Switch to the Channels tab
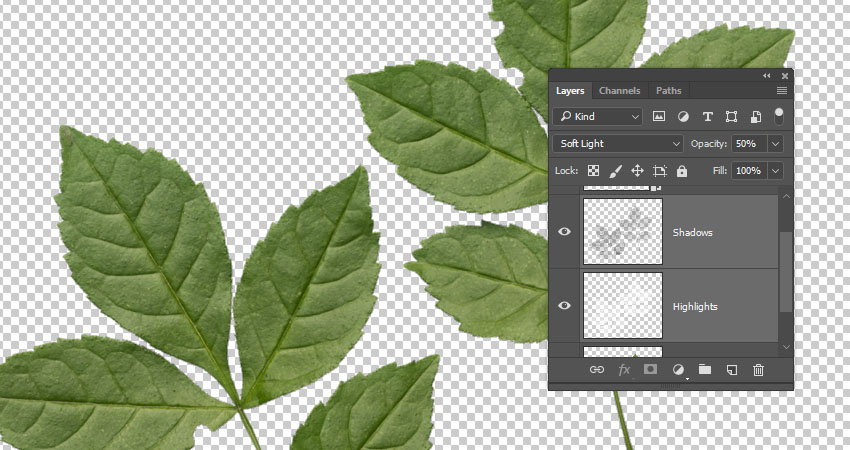Screen dimensions: 850x450 click(x=620, y=91)
